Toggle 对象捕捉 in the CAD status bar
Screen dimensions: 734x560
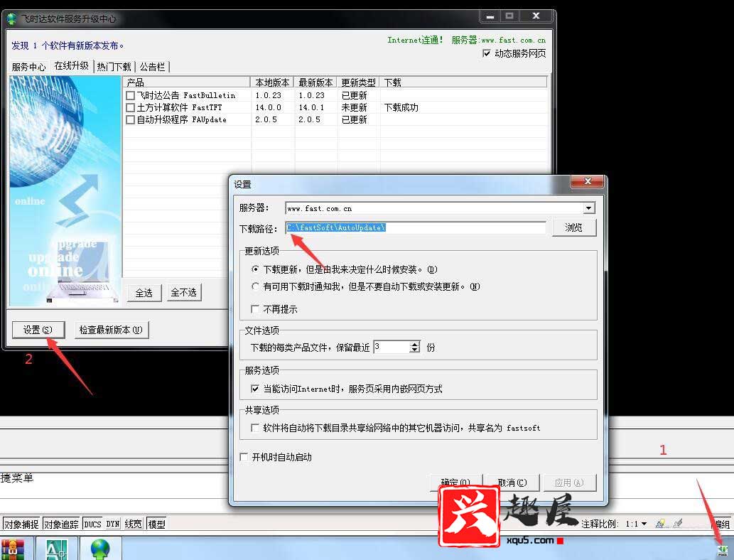[21, 524]
